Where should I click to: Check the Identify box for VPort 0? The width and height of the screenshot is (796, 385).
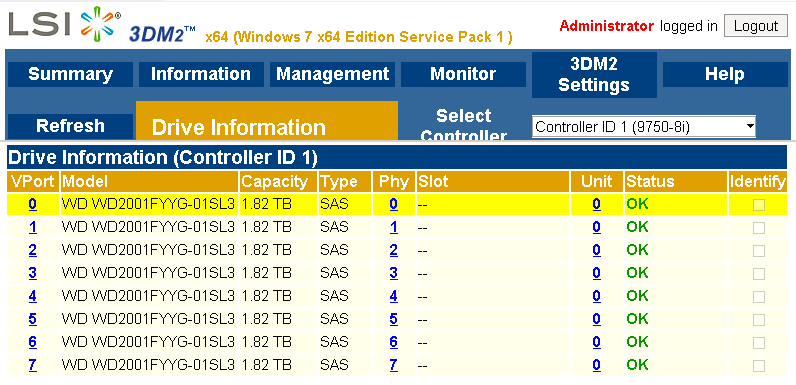point(758,205)
